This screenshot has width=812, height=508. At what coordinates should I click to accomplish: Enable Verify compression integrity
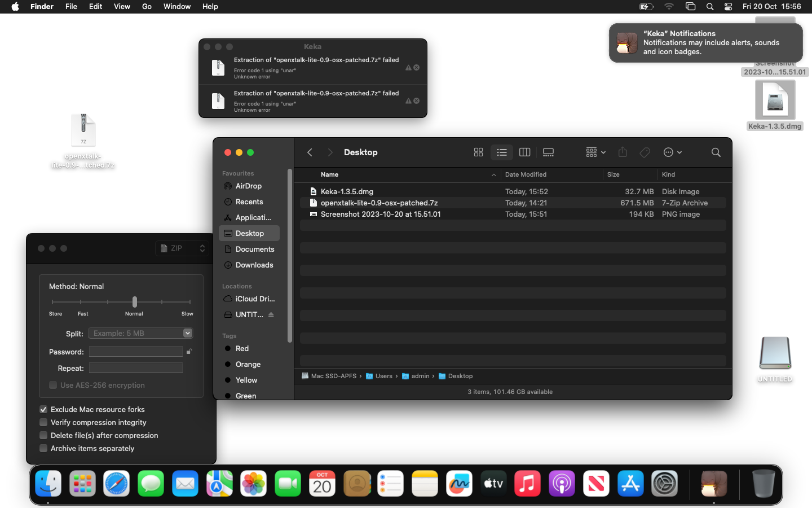click(x=43, y=422)
